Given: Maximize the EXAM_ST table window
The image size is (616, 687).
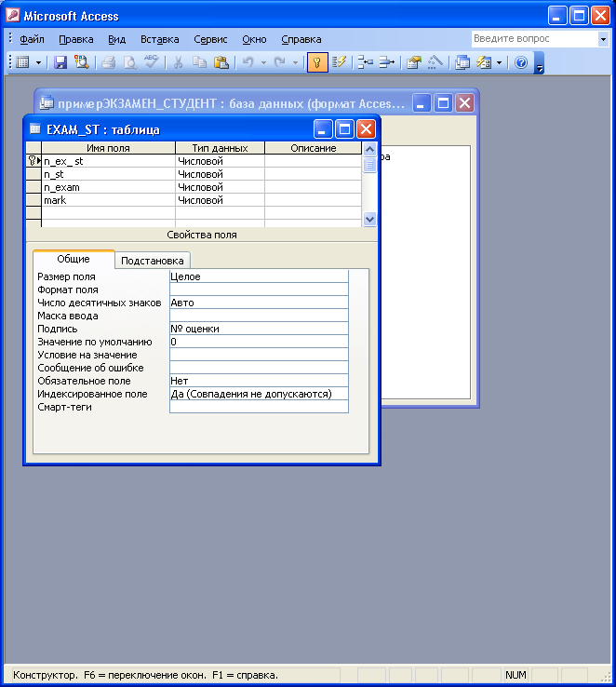Looking at the screenshot, I should coord(344,129).
